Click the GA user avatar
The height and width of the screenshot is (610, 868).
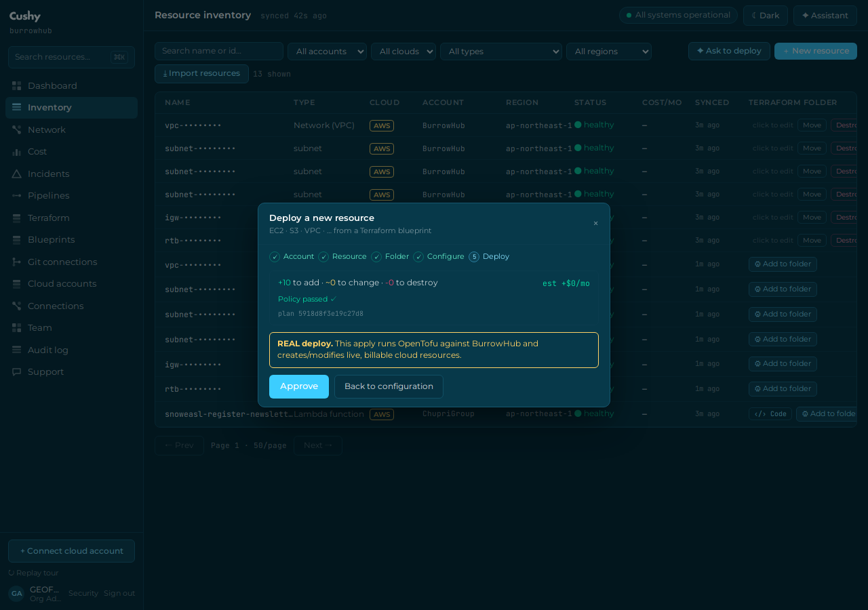tap(16, 594)
